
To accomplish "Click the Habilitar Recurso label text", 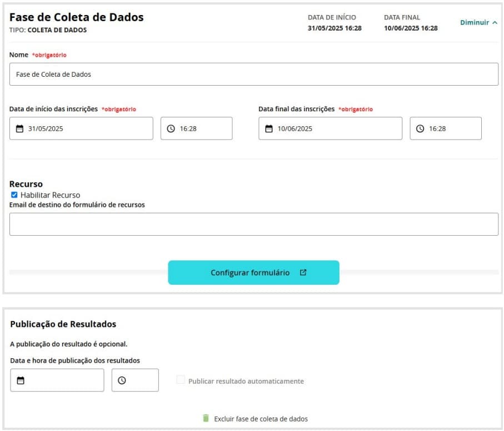I will pos(51,195).
